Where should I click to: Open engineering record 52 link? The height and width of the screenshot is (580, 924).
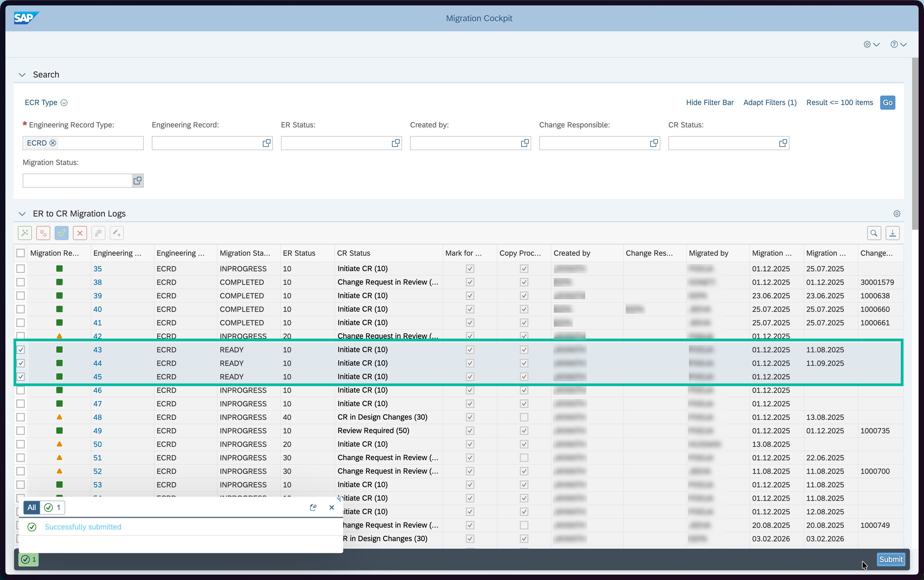point(98,471)
